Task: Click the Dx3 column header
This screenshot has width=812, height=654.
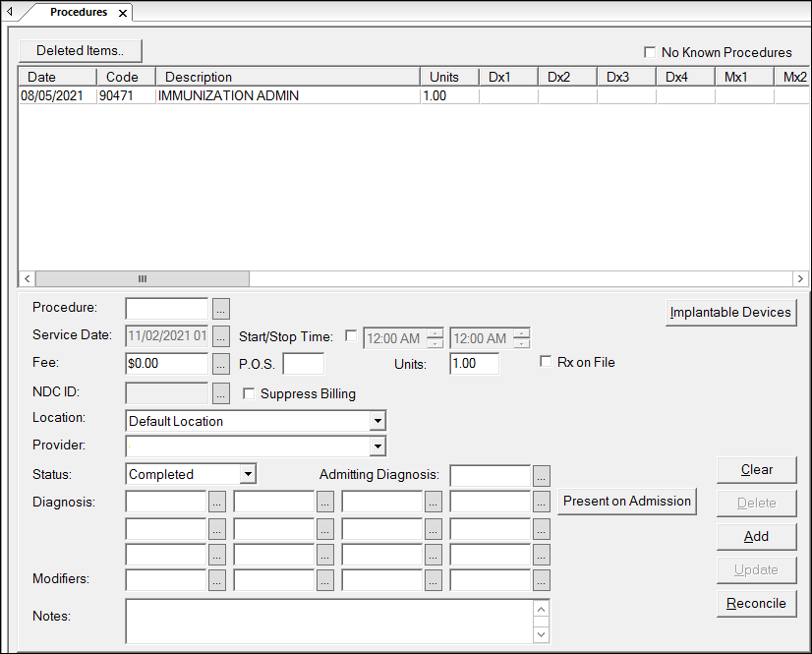Action: pos(627,77)
